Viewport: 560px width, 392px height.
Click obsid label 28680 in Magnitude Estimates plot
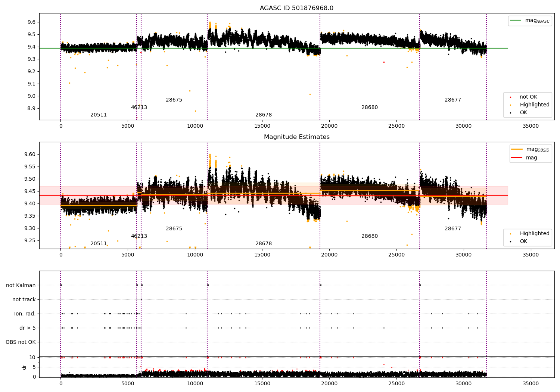tap(370, 236)
